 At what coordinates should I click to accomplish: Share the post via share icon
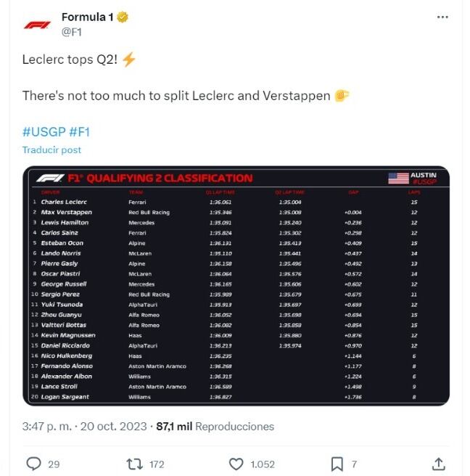(x=438, y=464)
